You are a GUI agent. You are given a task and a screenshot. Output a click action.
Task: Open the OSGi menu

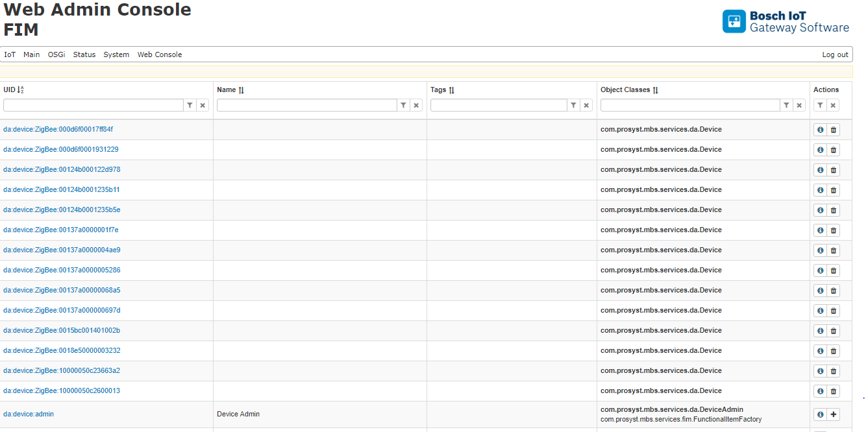coord(56,54)
